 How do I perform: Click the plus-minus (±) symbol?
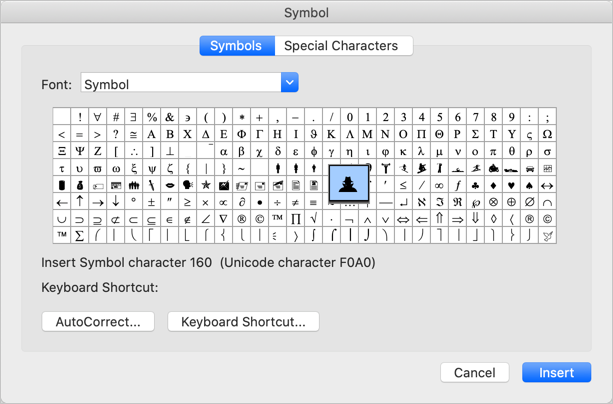pos(152,202)
